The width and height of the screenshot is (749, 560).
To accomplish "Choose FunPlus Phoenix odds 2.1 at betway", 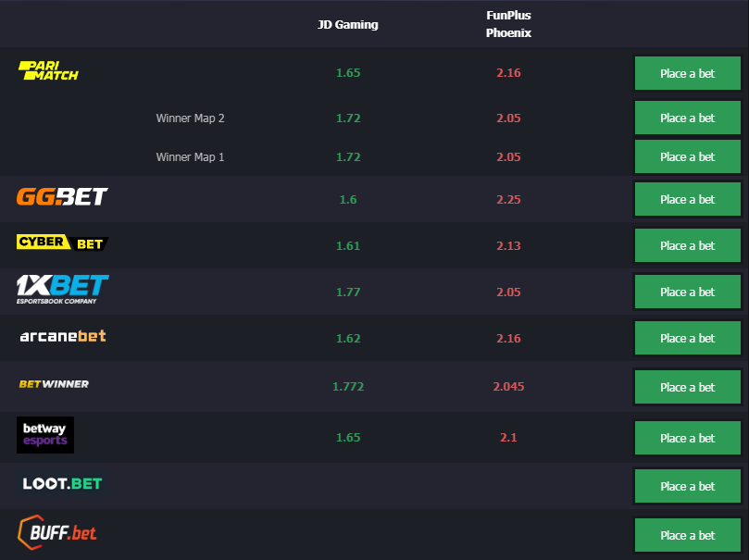I will (x=508, y=437).
